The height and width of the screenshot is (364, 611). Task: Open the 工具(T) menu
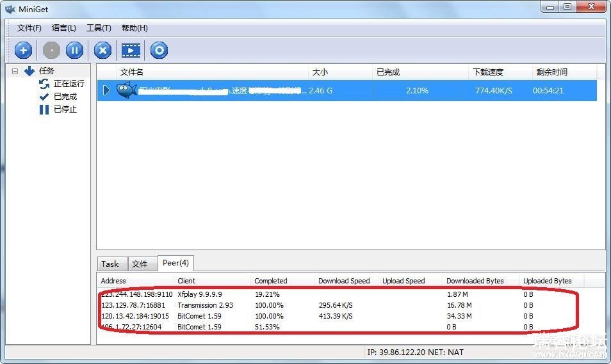point(99,28)
